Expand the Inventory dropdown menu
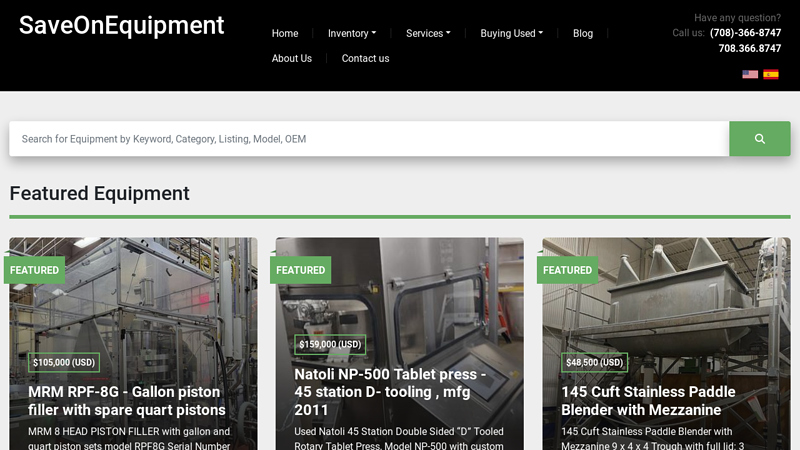This screenshot has width=800, height=450. (x=352, y=33)
